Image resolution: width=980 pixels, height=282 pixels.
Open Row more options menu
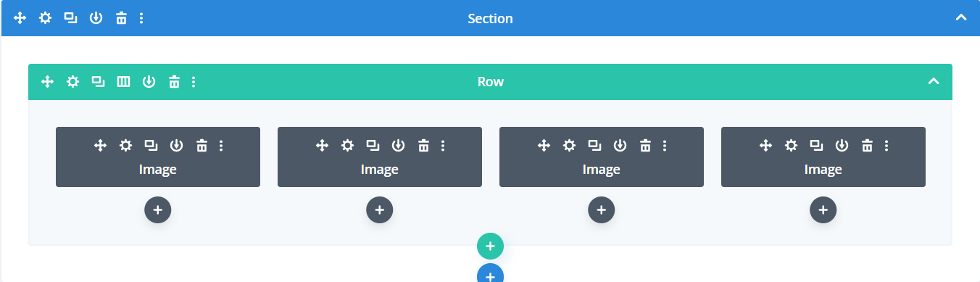pos(194,82)
